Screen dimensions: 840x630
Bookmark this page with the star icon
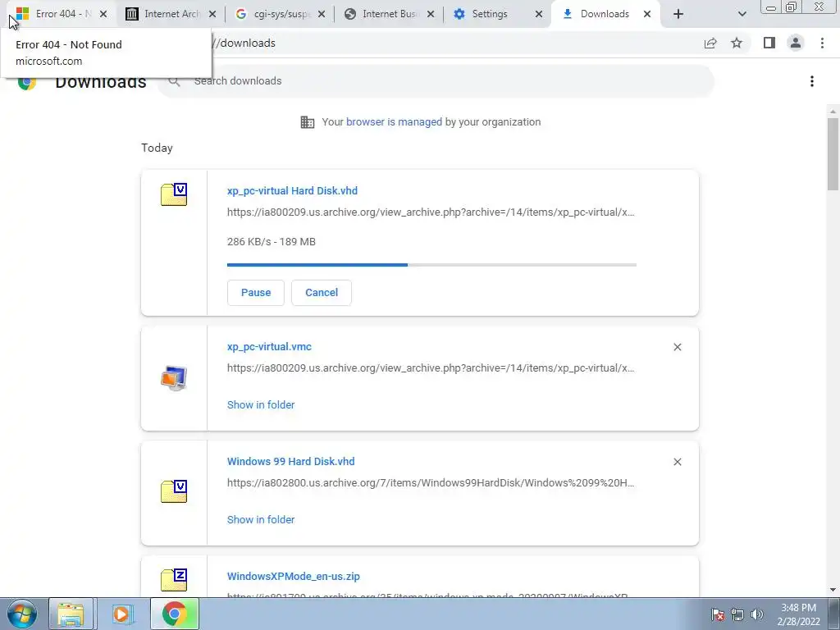(737, 43)
